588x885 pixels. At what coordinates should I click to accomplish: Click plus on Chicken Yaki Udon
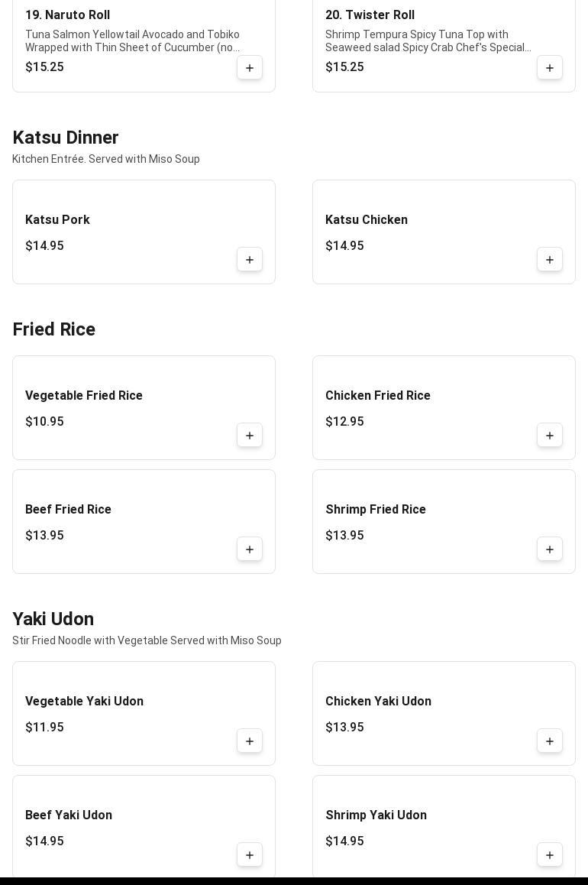coord(550,741)
